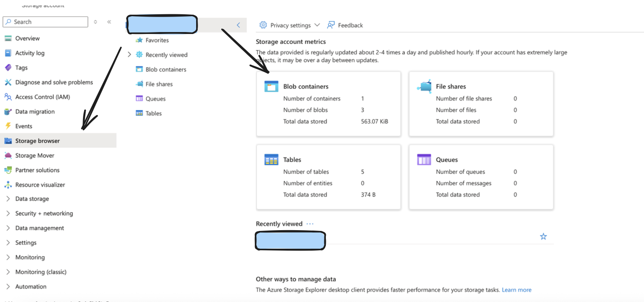Click the Privacy settings gear icon
This screenshot has height=302, width=644.
tap(263, 25)
